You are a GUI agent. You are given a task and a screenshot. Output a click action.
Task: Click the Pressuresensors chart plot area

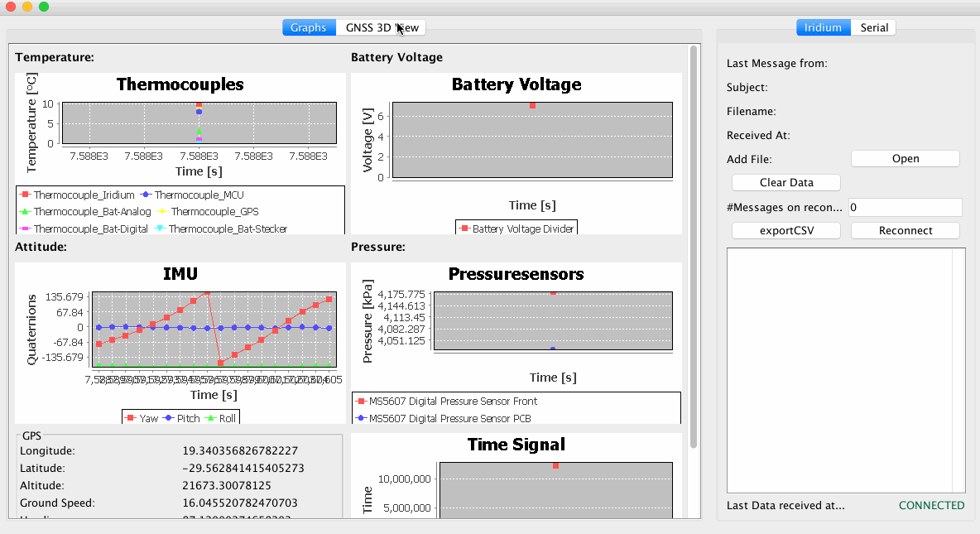point(553,320)
